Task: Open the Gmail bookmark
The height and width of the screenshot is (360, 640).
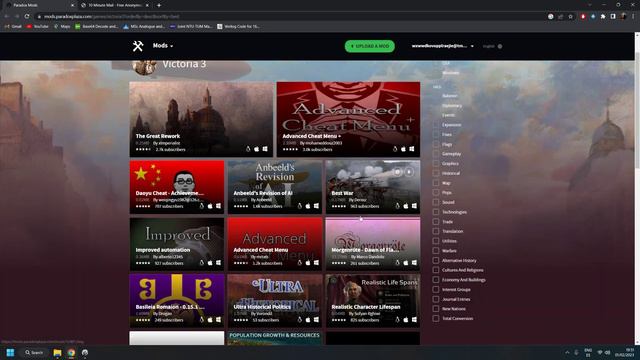Action: (x=13, y=27)
